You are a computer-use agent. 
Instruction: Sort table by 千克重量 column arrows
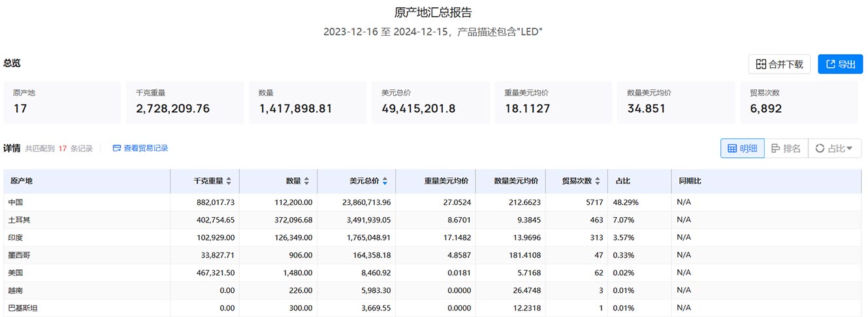click(x=228, y=181)
